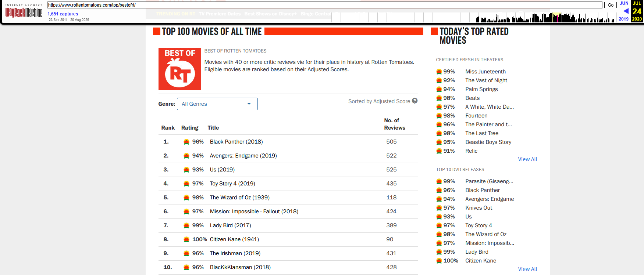Image resolution: width=644 pixels, height=275 pixels.
Task: Open the Avengers: Endgame (2019) title link
Action: pyautogui.click(x=243, y=156)
